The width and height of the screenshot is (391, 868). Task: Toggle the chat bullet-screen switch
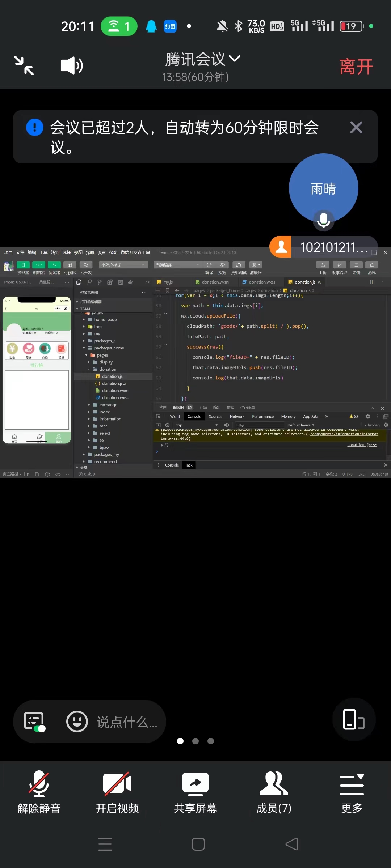point(34,722)
